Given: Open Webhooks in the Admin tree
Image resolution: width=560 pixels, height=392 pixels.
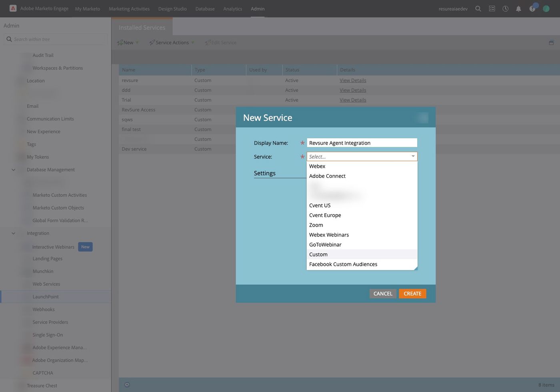Looking at the screenshot, I should [x=43, y=310].
